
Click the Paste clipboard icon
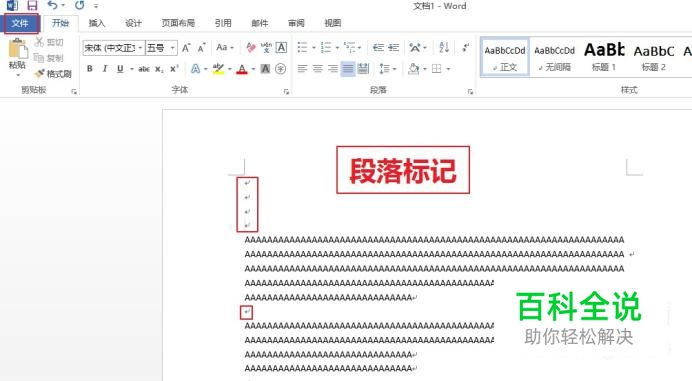[18, 49]
